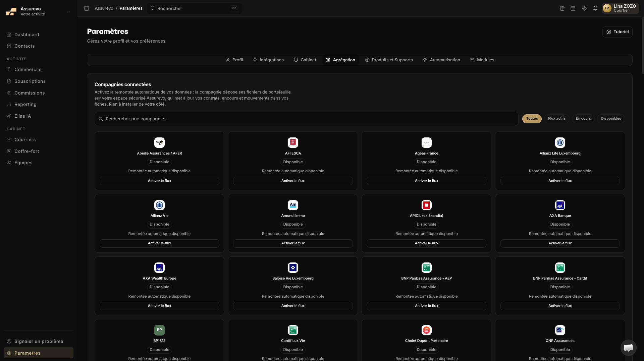Click the Allianz Vie logo
The image size is (644, 361).
click(x=159, y=205)
